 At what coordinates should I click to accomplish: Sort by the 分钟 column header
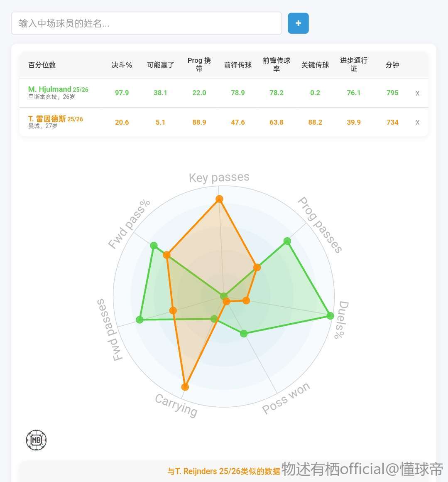[392, 65]
